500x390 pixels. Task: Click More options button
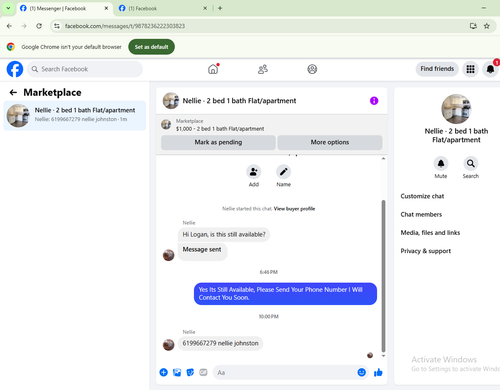(x=330, y=142)
